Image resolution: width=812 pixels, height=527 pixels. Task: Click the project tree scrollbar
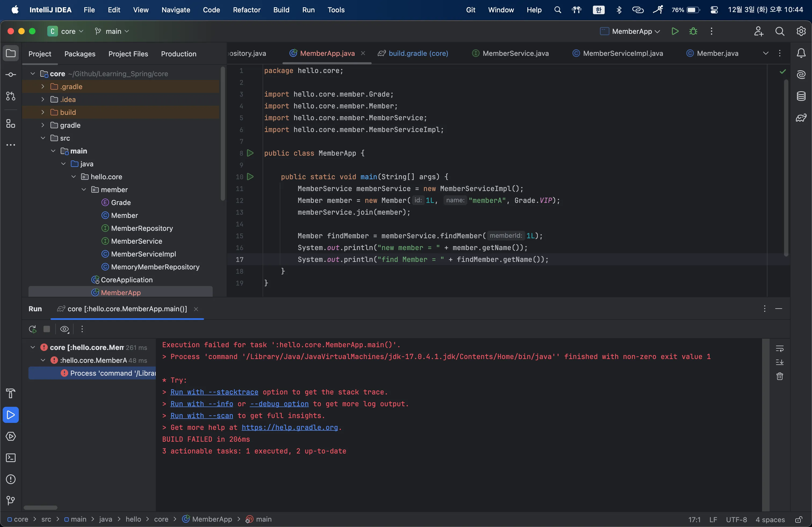point(223,134)
